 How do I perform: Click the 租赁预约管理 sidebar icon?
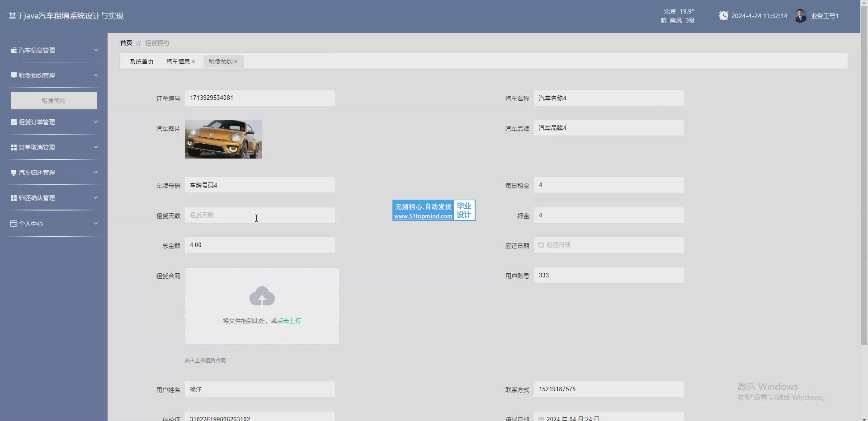[x=14, y=75]
